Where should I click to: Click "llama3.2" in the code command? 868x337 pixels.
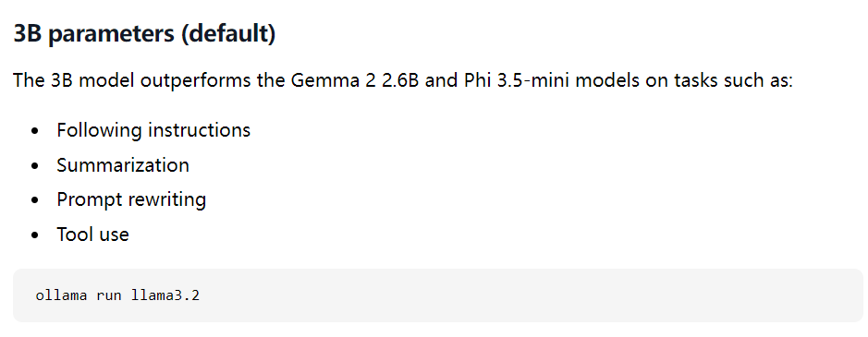165,295
